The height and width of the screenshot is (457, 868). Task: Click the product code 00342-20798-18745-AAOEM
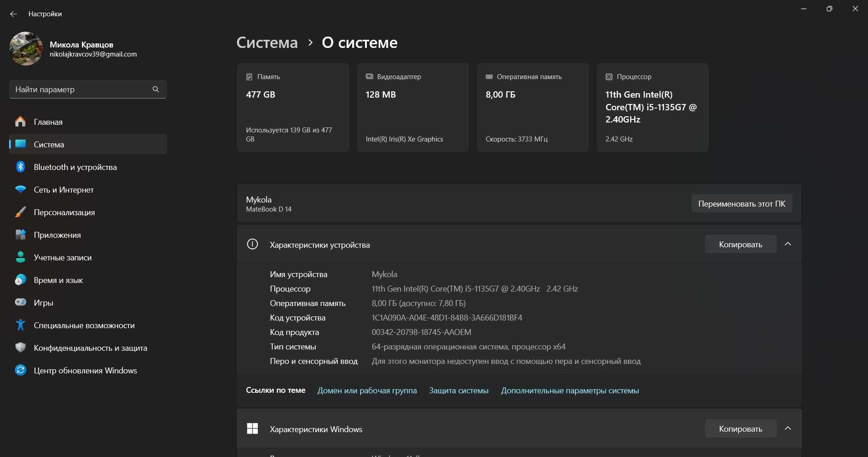click(422, 332)
